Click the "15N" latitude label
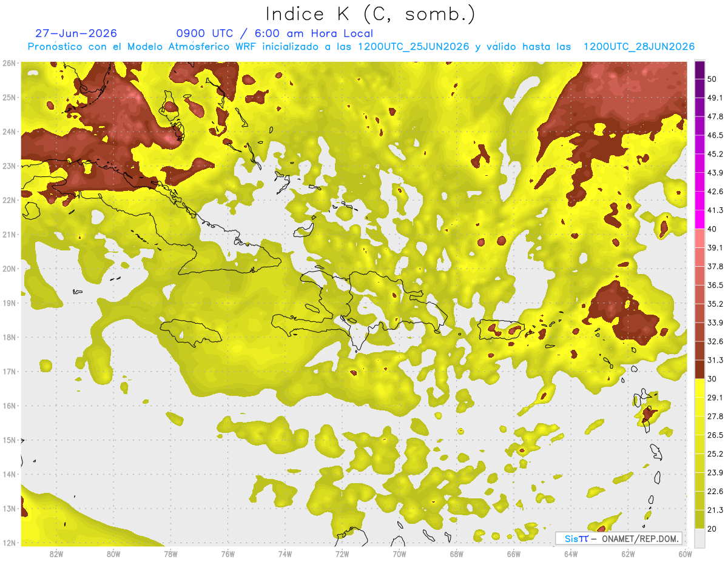The image size is (728, 562). pos(9,440)
